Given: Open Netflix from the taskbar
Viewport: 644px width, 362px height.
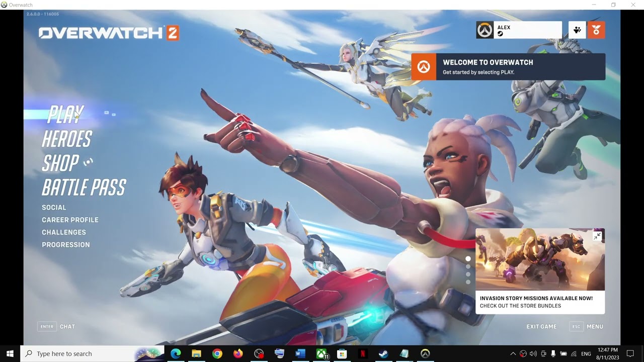Looking at the screenshot, I should pos(363,354).
